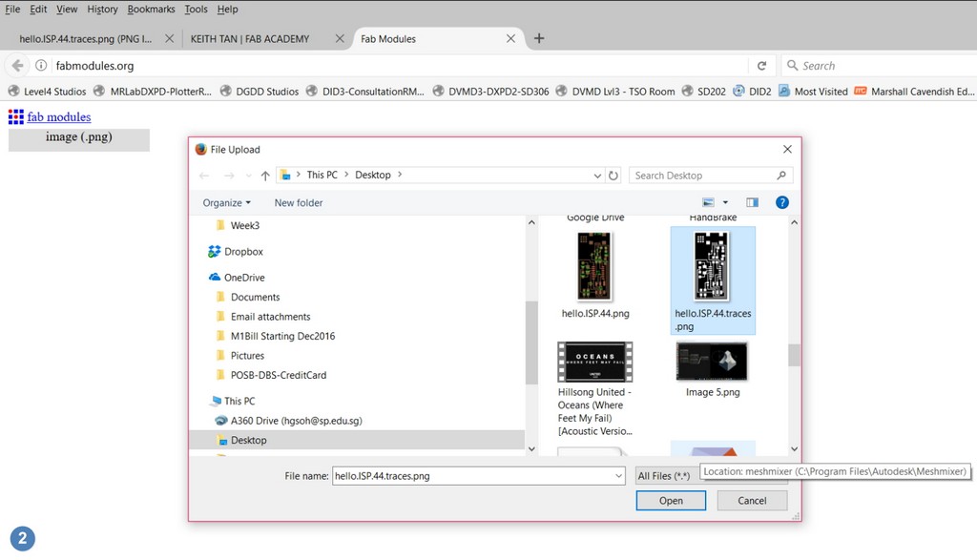Close the KEITH TAN FAB ACADEMY tab
The image size is (977, 560).
(x=340, y=38)
